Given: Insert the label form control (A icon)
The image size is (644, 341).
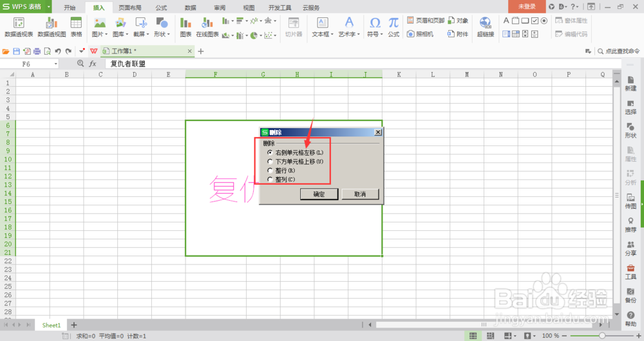Looking at the screenshot, I should [506, 21].
